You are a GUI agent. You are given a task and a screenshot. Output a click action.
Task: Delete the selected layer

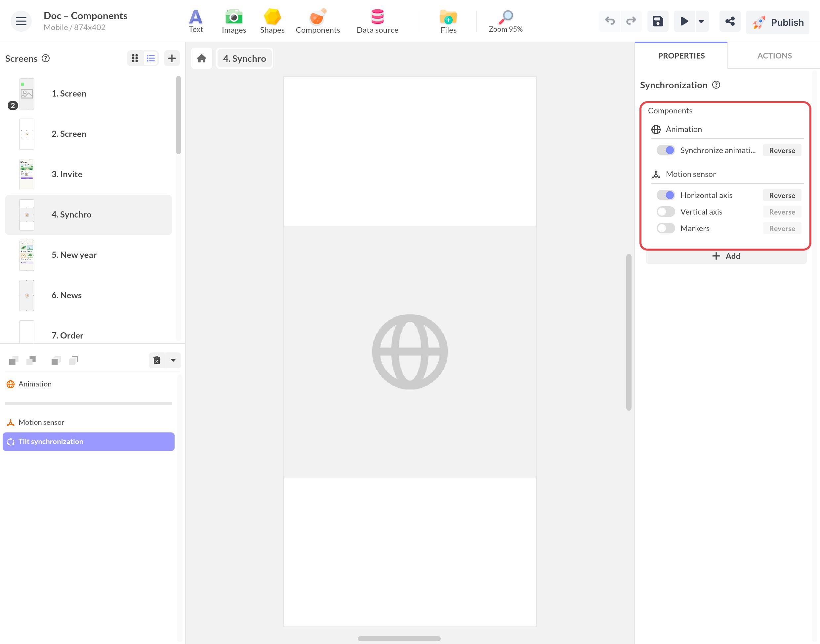157,360
